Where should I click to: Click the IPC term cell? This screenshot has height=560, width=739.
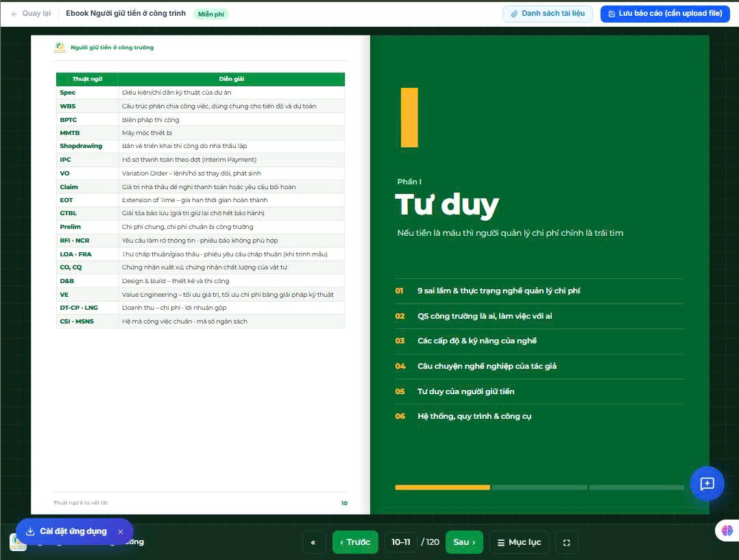click(x=87, y=160)
